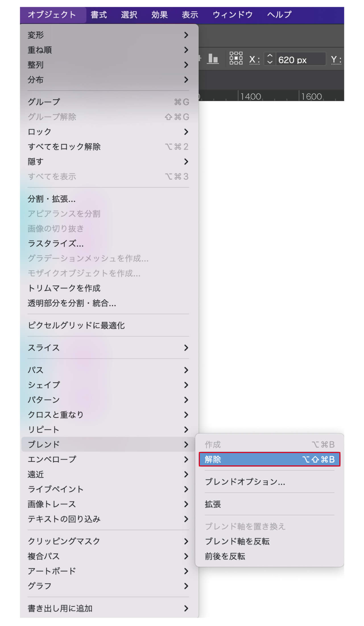Expand the クロスと重なり submenu
This screenshot has height=626, width=364.
pos(108,415)
